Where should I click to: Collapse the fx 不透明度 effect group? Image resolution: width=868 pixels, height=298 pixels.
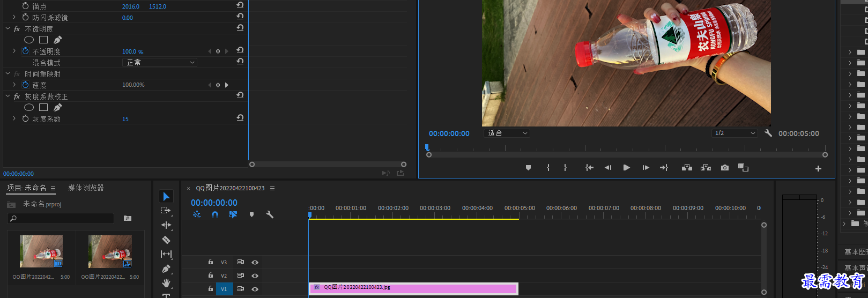coord(8,28)
